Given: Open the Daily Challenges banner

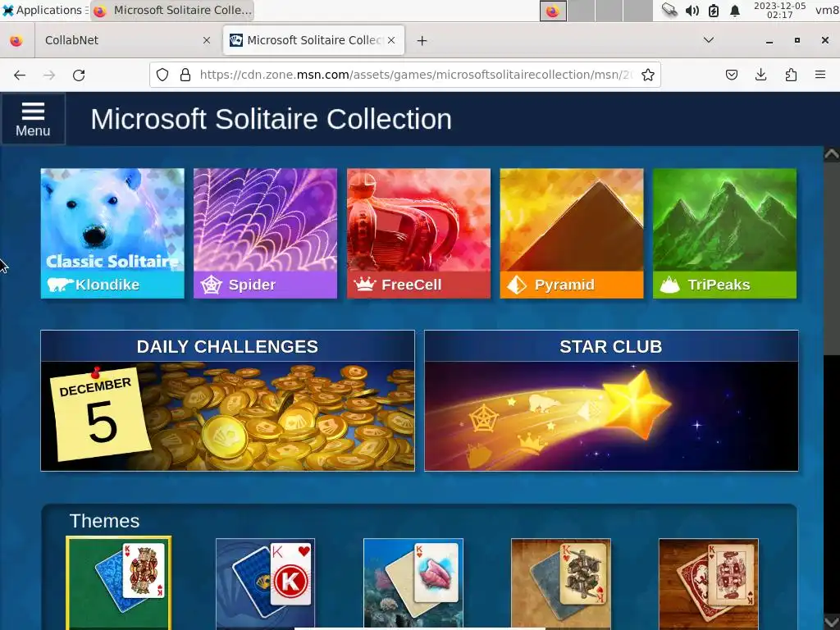Looking at the screenshot, I should [228, 400].
